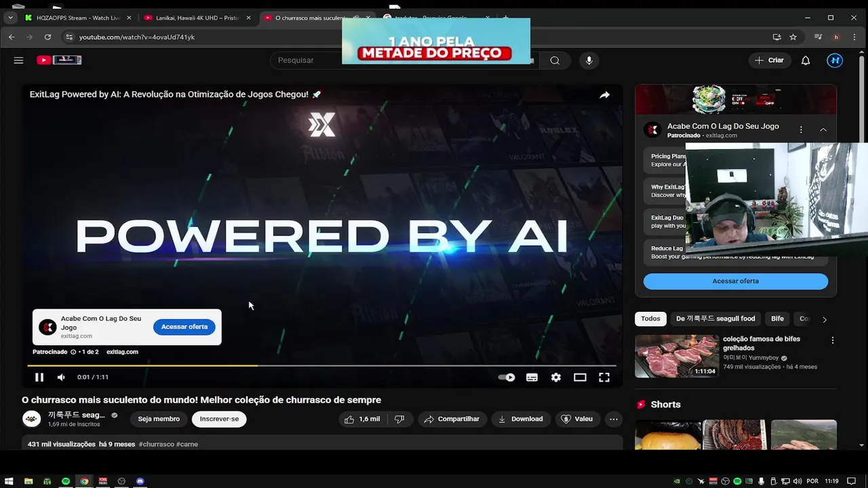Open site information icon in address bar

(68, 37)
